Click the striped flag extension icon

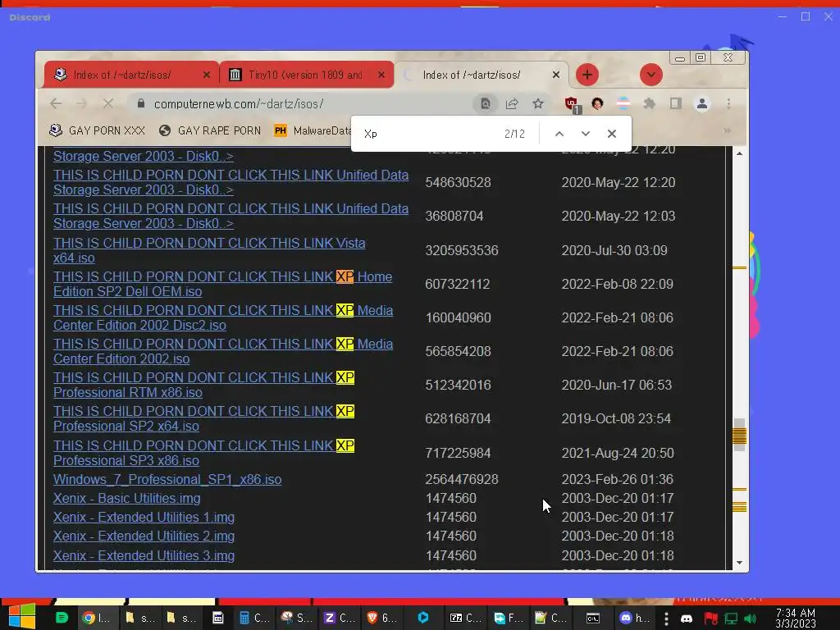pyautogui.click(x=623, y=103)
